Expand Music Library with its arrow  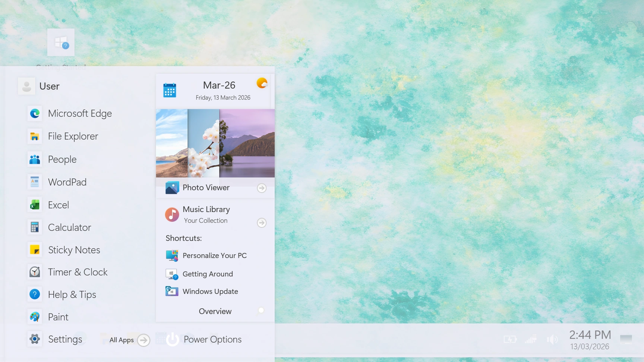click(262, 223)
